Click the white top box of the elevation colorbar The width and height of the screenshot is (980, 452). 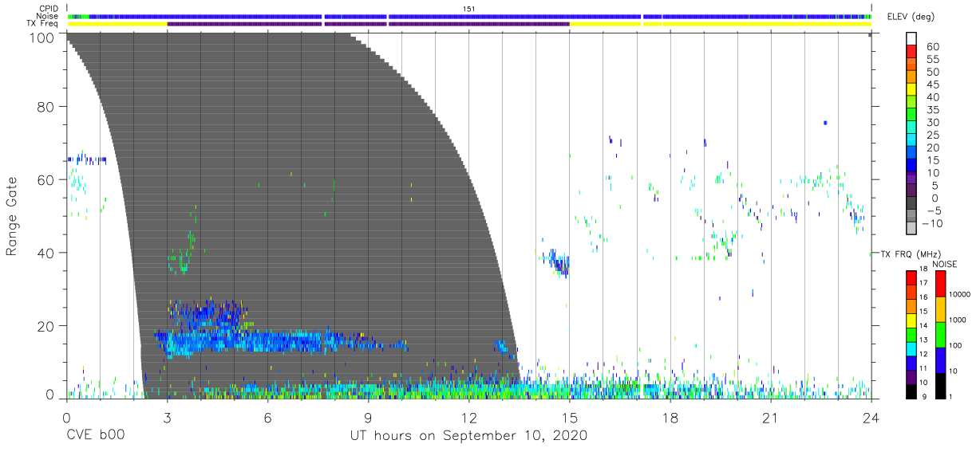[x=911, y=39]
